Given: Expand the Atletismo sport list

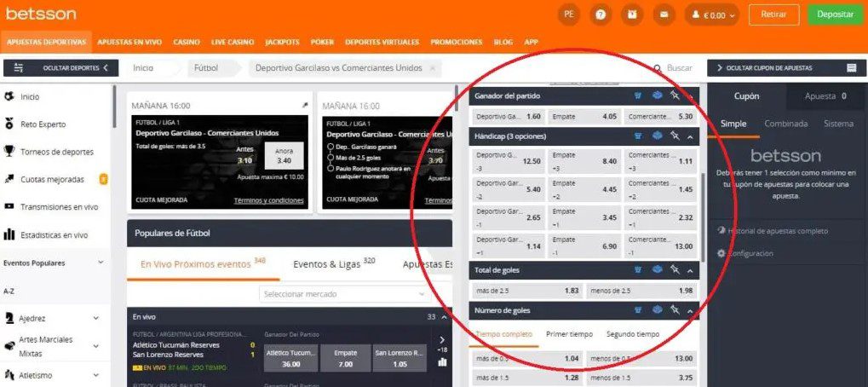Looking at the screenshot, I should pos(95,375).
